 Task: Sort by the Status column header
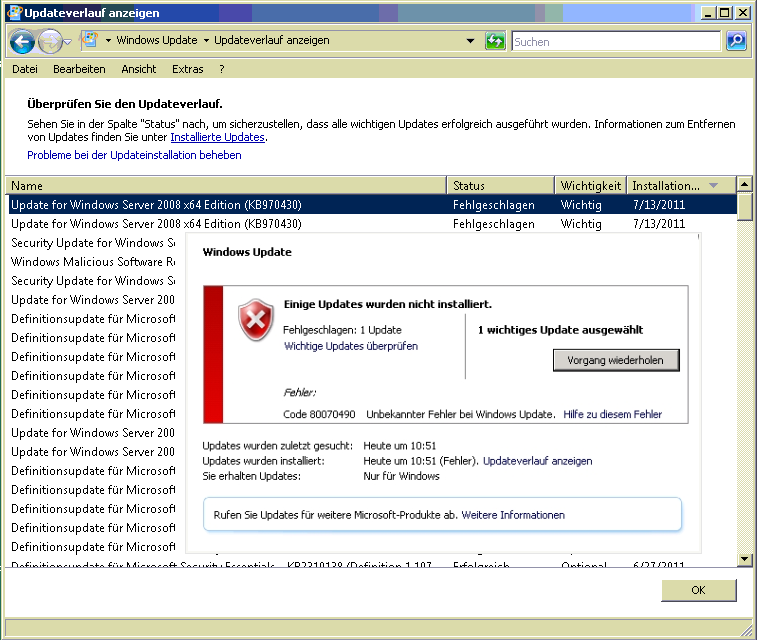(501, 186)
